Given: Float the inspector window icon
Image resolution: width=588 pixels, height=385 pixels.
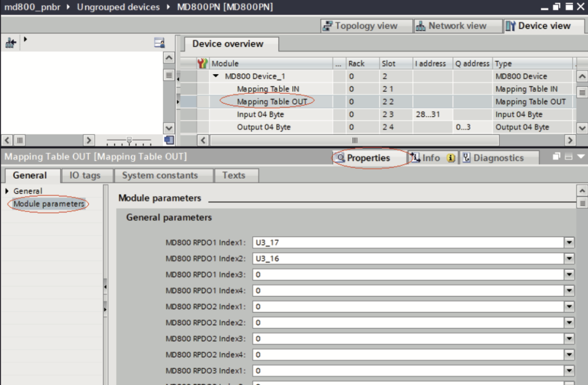Looking at the screenshot, I should pos(556,157).
